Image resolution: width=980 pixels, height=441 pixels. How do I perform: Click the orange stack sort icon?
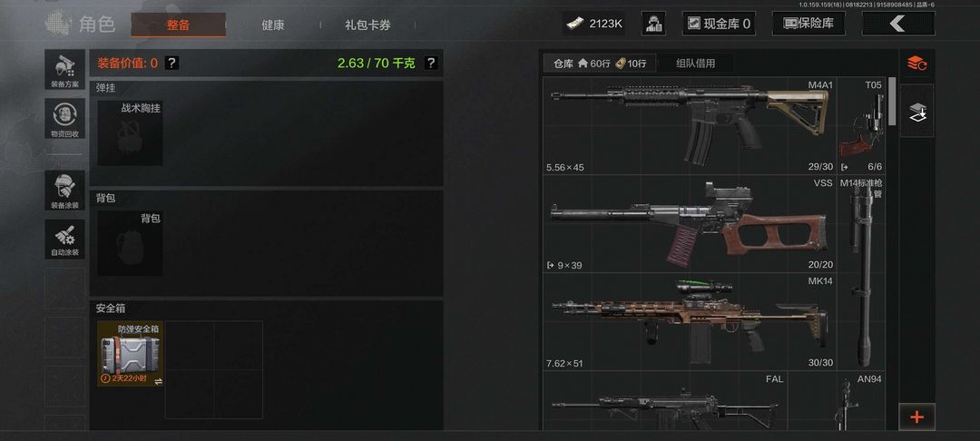(x=916, y=63)
